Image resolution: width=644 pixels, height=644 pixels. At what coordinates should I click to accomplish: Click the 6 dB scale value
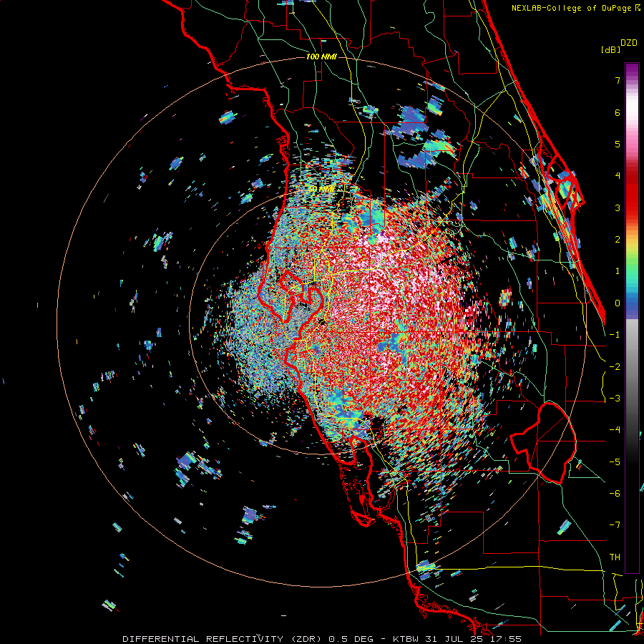(618, 112)
